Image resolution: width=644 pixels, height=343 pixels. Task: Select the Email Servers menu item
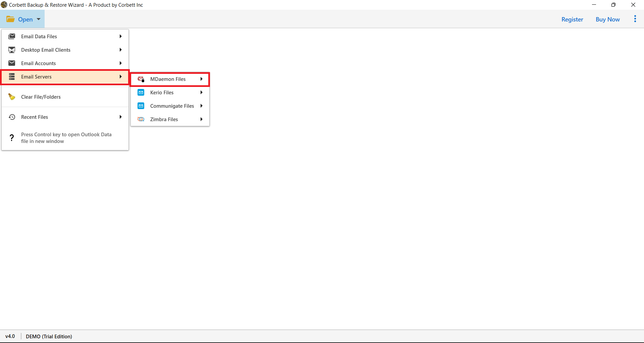click(x=65, y=77)
